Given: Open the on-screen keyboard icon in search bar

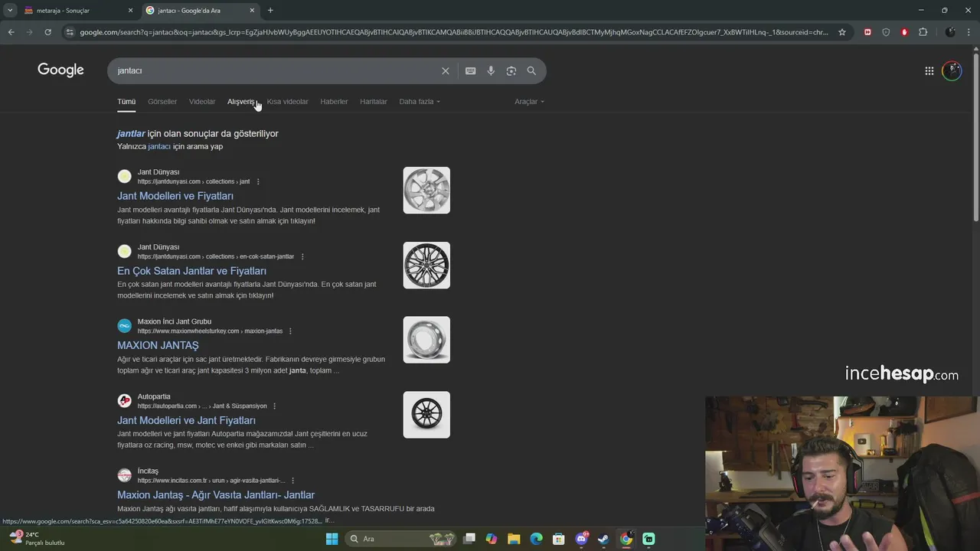Looking at the screenshot, I should [x=471, y=70].
